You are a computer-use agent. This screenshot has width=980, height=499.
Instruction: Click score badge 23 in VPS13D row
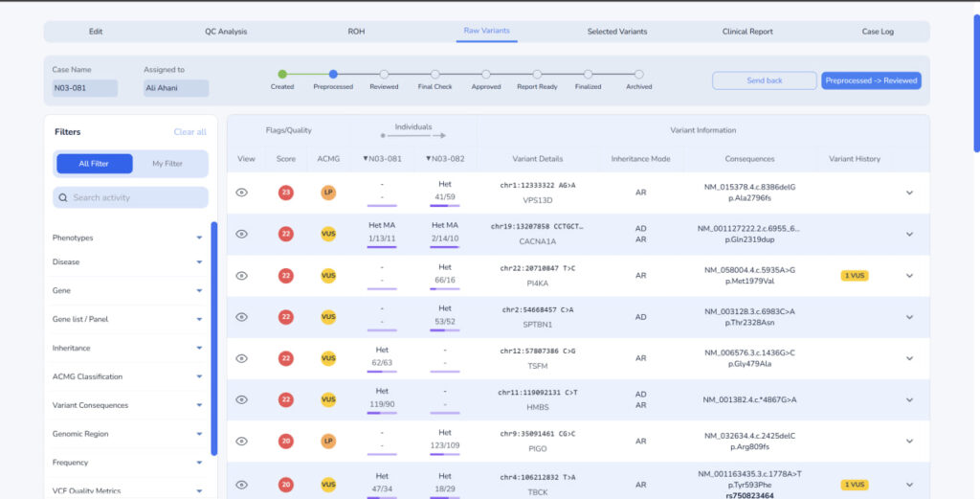286,193
